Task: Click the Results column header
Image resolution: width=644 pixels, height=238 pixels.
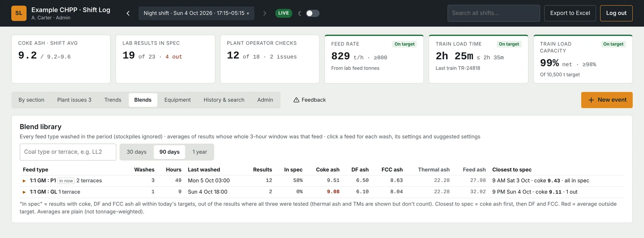Action: 262,170
